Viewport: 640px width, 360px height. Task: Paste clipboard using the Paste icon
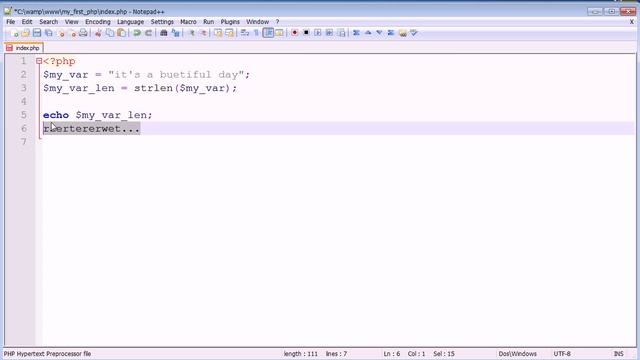tap(121, 33)
